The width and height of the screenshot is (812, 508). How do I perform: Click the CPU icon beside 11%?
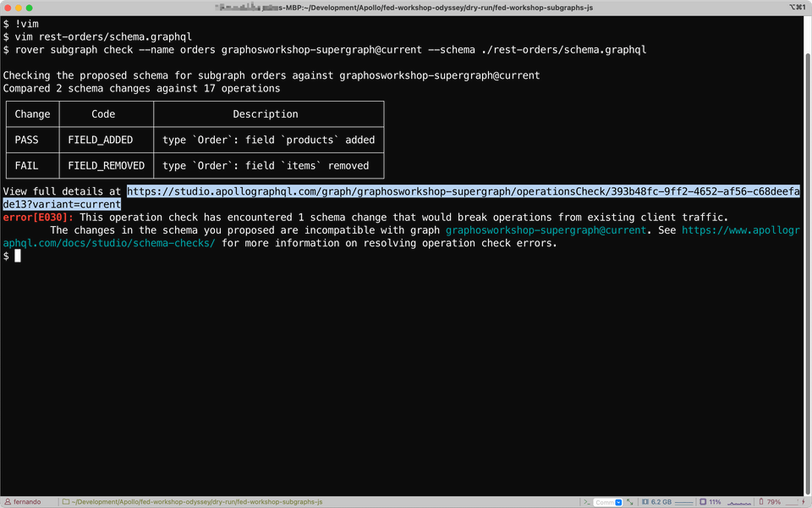(703, 502)
